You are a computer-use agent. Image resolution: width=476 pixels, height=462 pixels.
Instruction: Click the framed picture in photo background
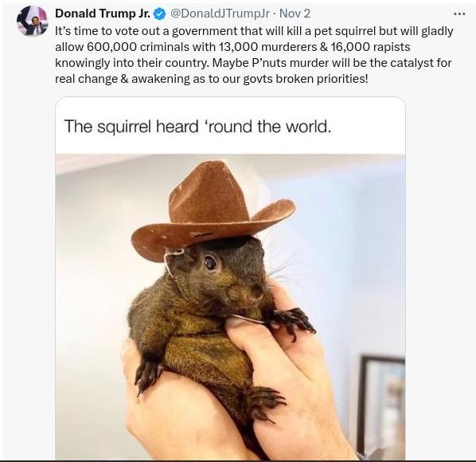click(x=381, y=405)
